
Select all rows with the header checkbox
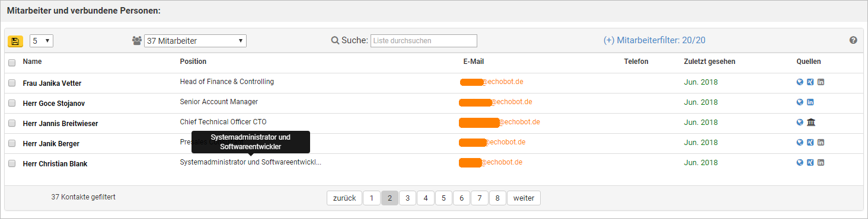tap(12, 62)
